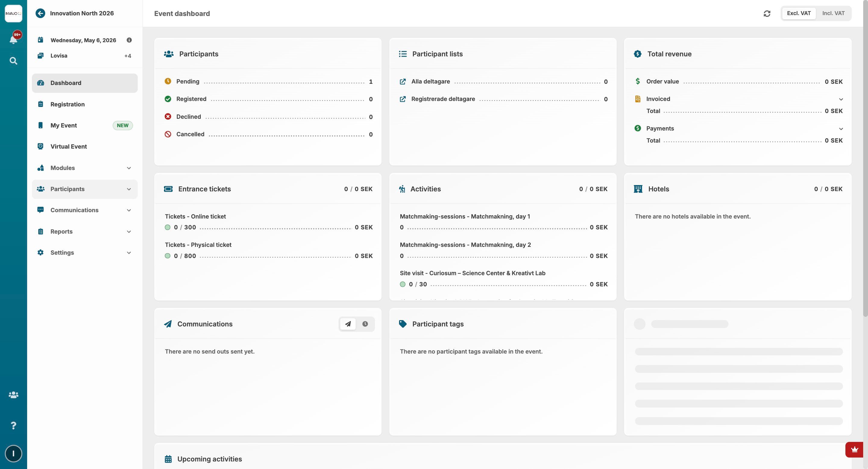Open the Alla deltagare participant list
868x469 pixels.
(430, 82)
